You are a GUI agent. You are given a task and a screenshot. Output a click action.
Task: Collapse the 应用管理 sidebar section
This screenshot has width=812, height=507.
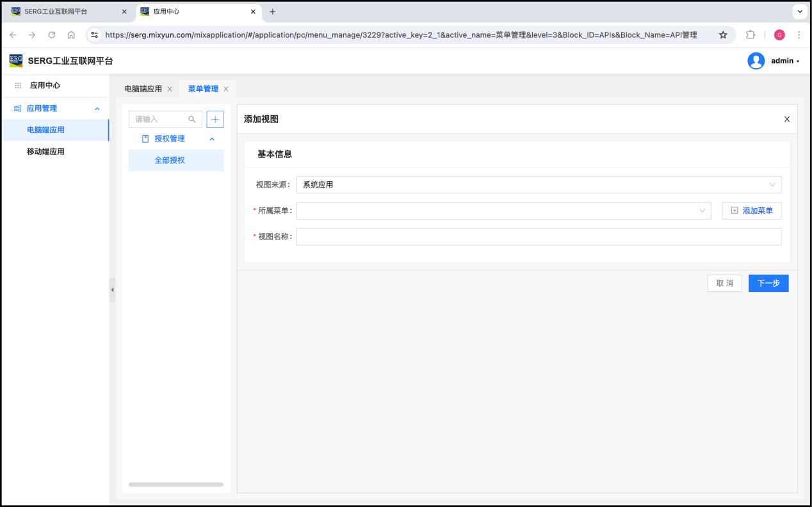click(97, 109)
